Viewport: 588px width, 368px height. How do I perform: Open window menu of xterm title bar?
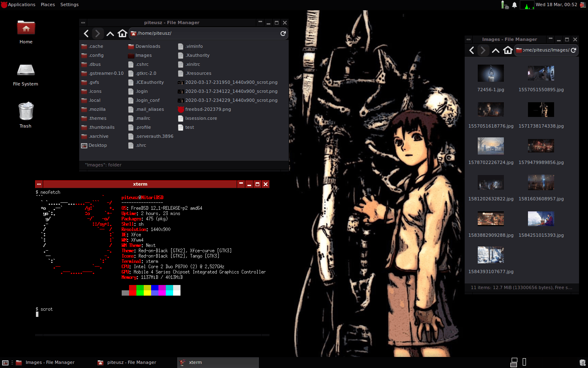[39, 184]
